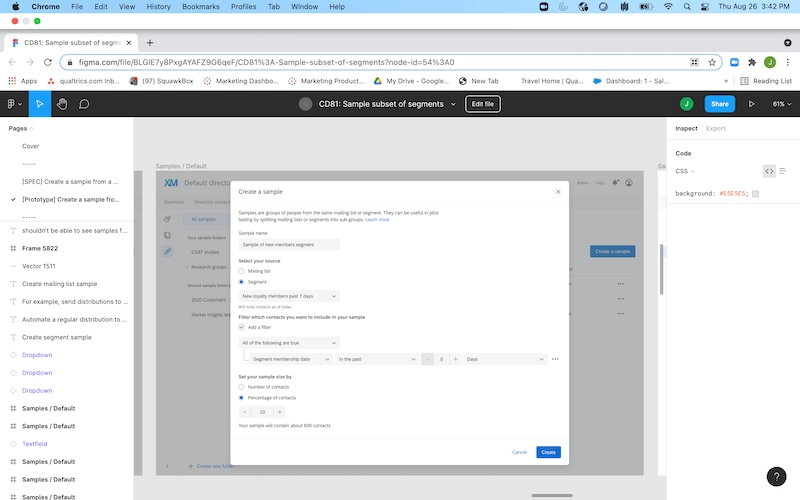Click the Present play icon
This screenshot has height=500, width=800.
(752, 104)
